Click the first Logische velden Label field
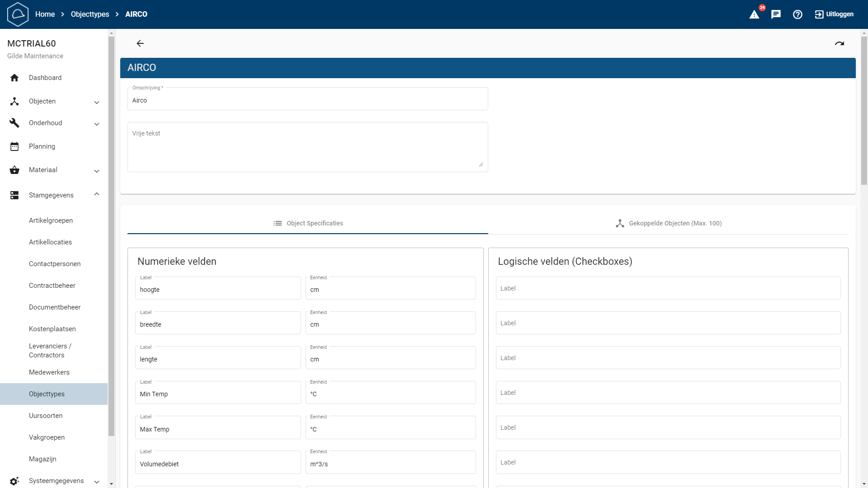 668,288
